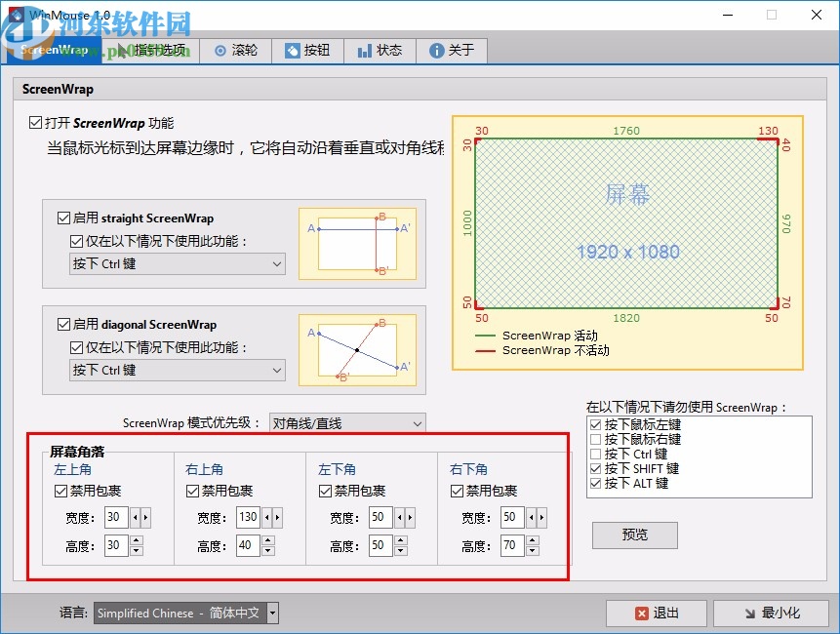The height and width of the screenshot is (634, 840).
Task: Toggle 启用 straight ScreenWrap checkbox
Action: point(63,218)
